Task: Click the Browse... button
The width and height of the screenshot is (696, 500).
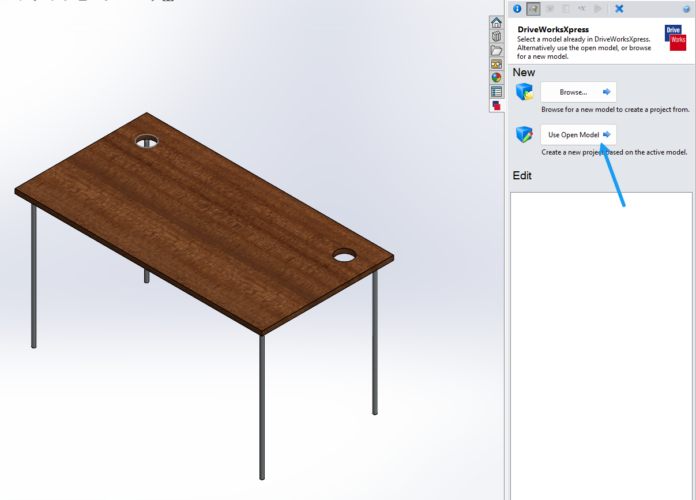Action: pos(578,92)
